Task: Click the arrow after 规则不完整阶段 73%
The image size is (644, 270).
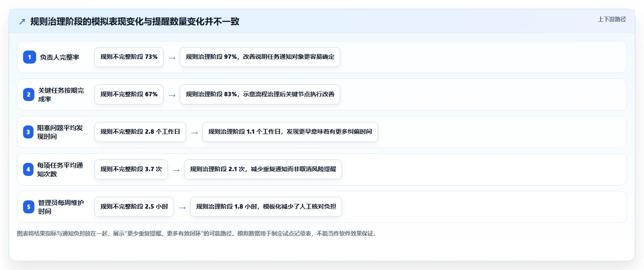Action: tap(172, 57)
